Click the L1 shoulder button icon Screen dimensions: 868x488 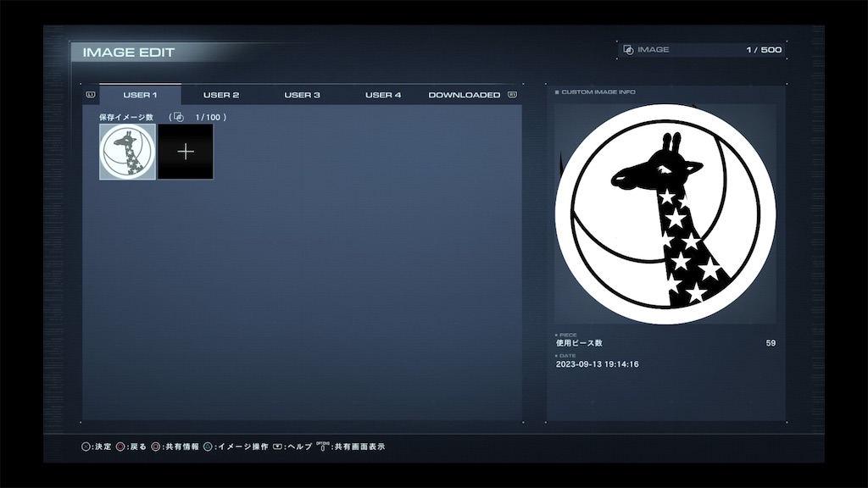coord(91,95)
